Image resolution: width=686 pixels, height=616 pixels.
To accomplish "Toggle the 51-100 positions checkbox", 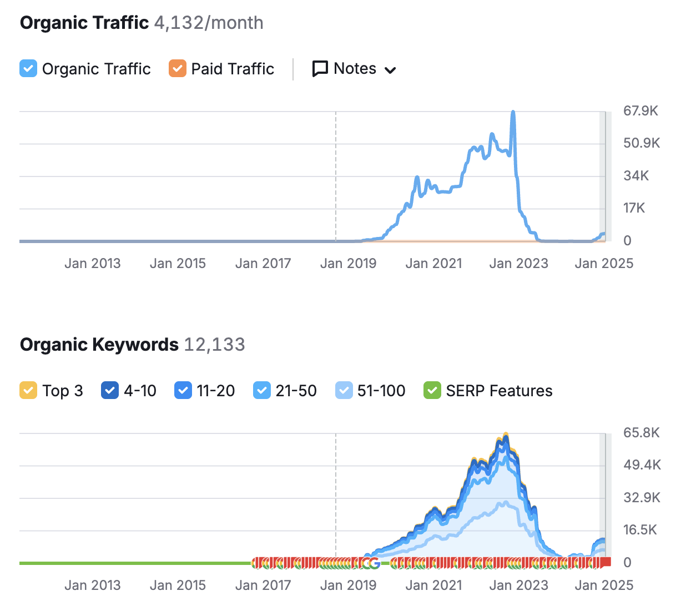I will coord(344,391).
